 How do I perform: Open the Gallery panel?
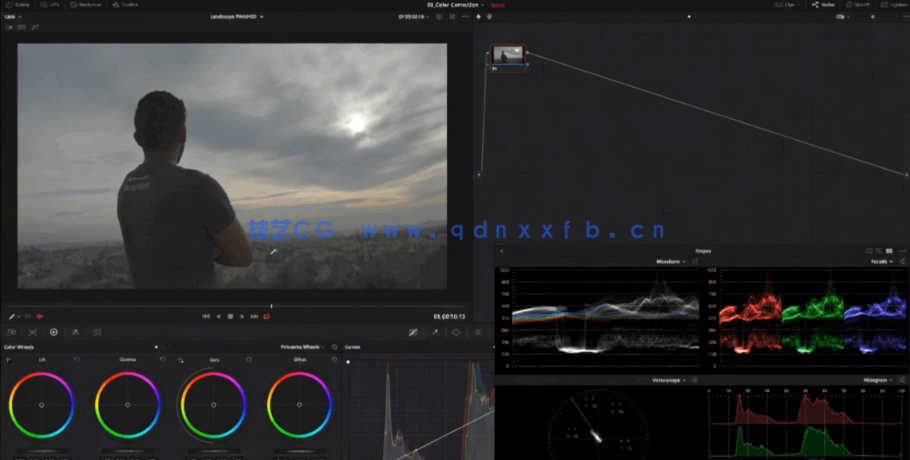18,5
